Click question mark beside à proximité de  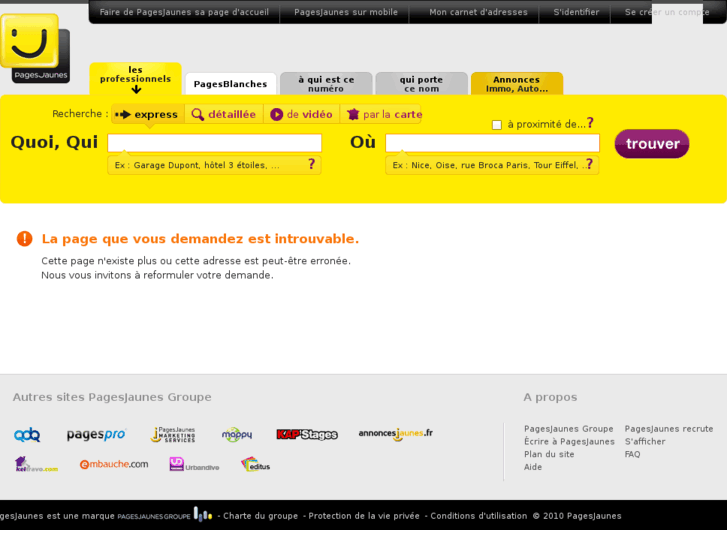(590, 123)
